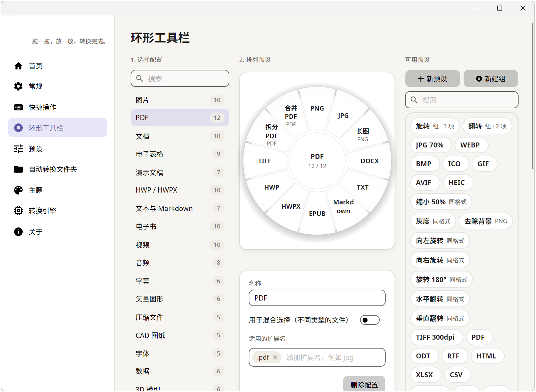The width and height of the screenshot is (536, 392).
Task: Click the PNG segment on the ring
Action: (x=317, y=108)
